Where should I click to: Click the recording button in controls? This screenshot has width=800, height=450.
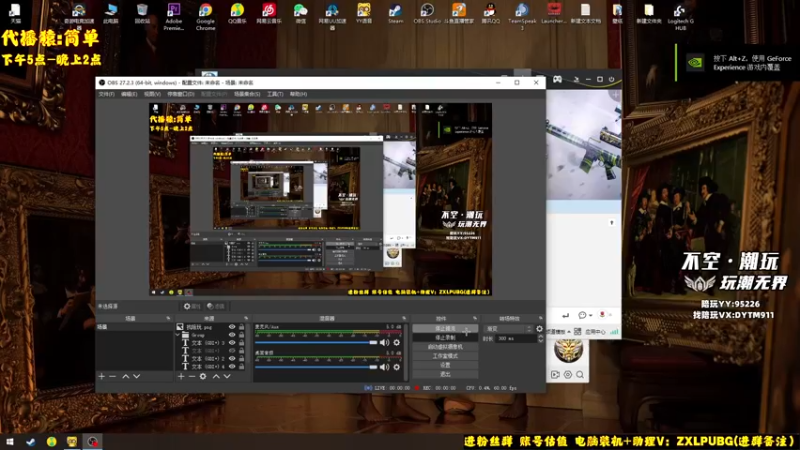(445, 337)
